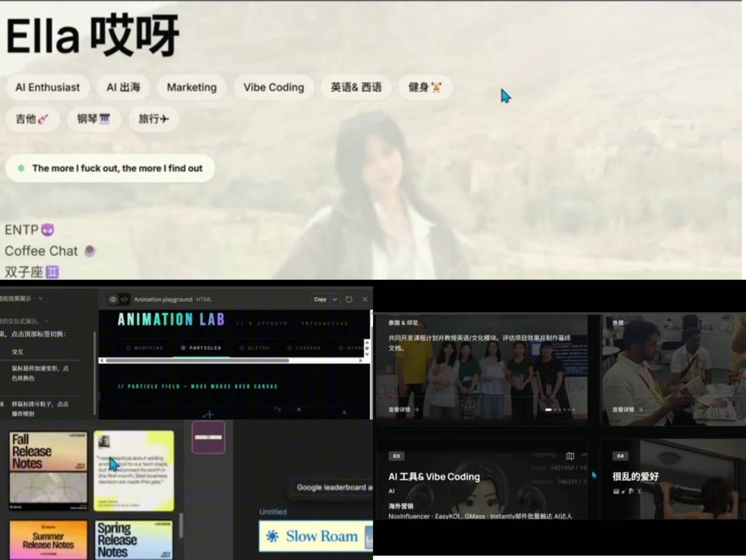Click the horizontal scrollbar right arrow
Image resolution: width=746 pixels, height=560 pixels.
(361, 360)
